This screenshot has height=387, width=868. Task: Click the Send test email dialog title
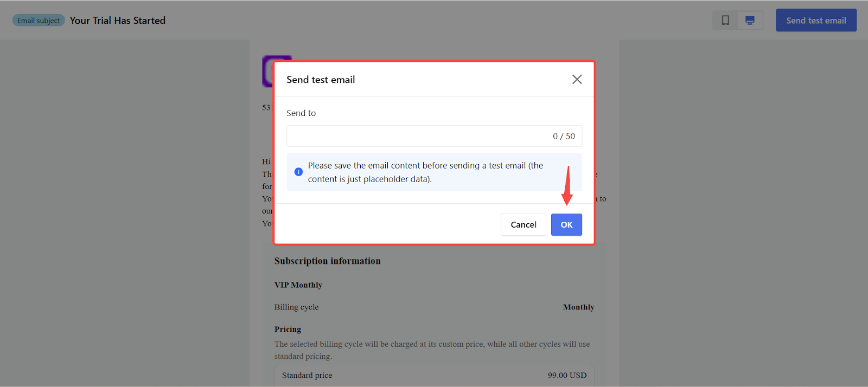pos(321,80)
